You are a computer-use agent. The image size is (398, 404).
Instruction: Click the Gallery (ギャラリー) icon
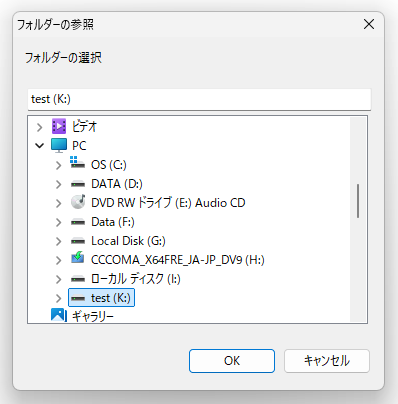coord(59,315)
